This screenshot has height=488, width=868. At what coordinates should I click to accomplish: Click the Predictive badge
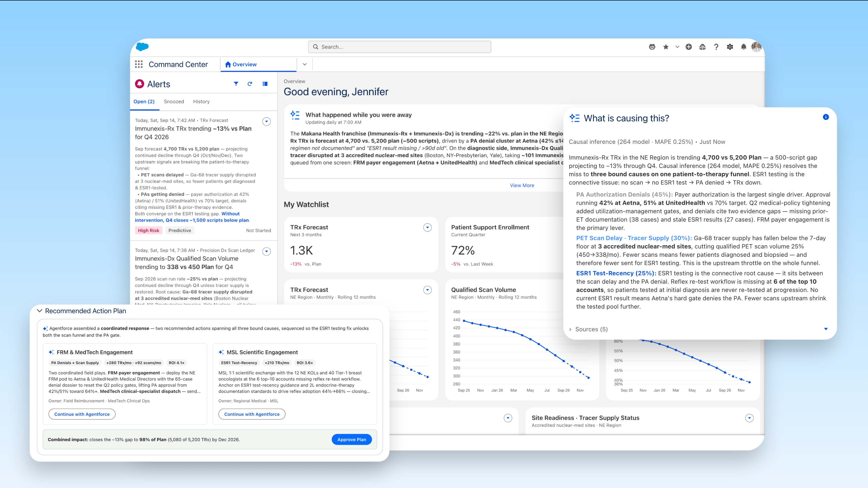[x=180, y=230]
